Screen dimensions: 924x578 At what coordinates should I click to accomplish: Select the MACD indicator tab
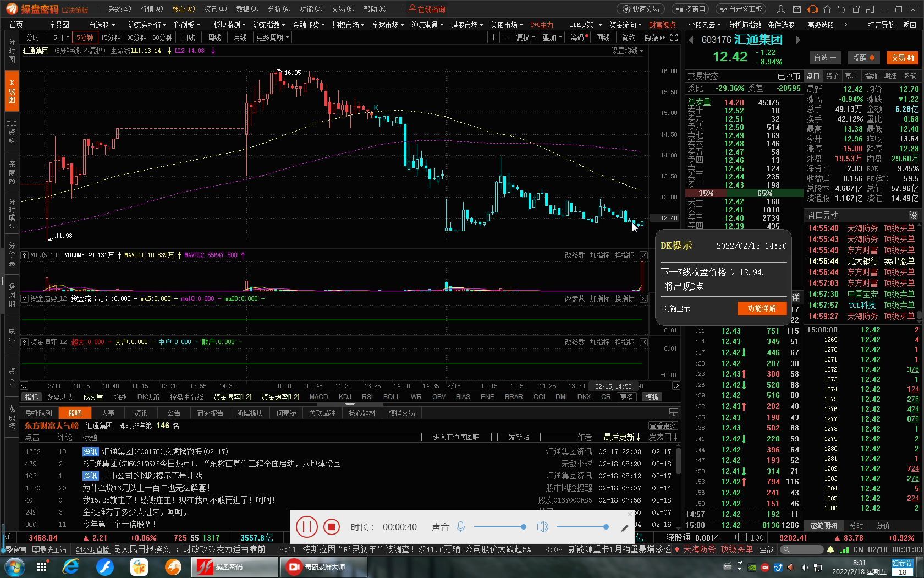click(x=318, y=397)
